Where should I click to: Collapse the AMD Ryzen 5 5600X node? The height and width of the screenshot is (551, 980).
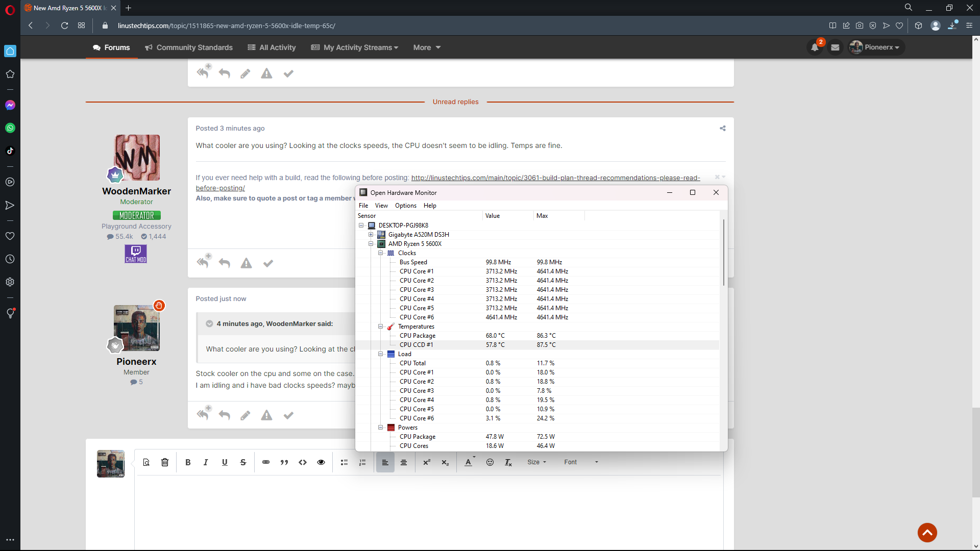pyautogui.click(x=371, y=244)
